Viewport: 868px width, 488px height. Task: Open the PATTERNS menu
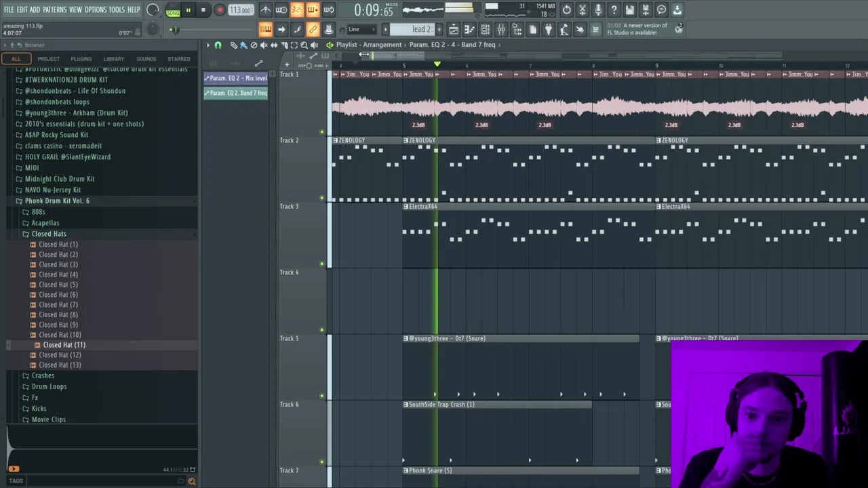[x=54, y=9]
